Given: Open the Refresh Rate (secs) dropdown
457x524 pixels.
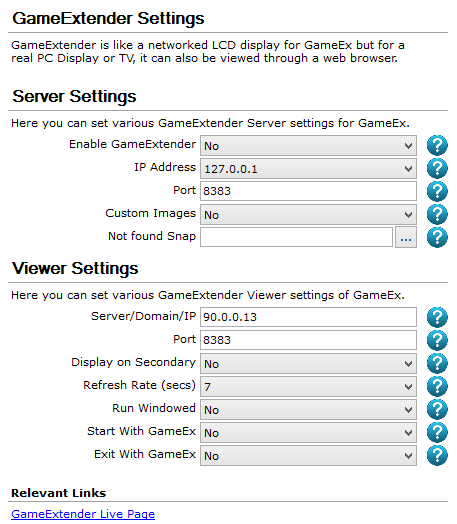Looking at the screenshot, I should click(308, 387).
